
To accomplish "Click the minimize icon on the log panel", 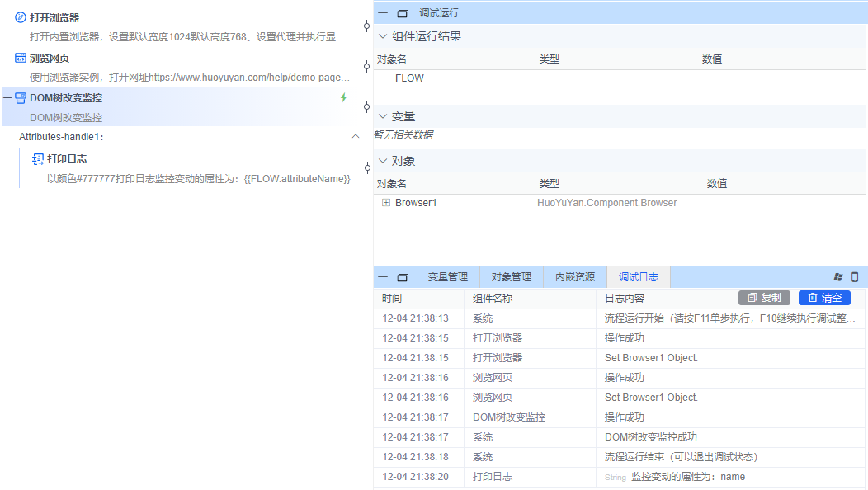I will [x=382, y=276].
